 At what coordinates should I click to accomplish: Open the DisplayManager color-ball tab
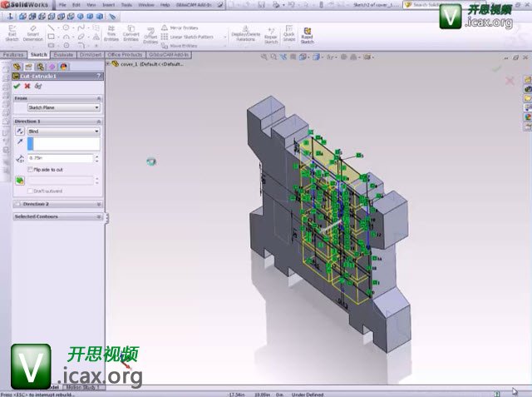[64, 67]
